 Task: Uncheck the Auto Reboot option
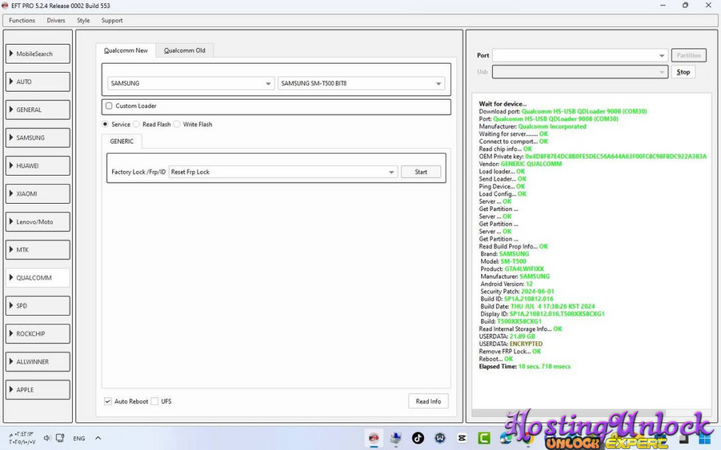(108, 401)
